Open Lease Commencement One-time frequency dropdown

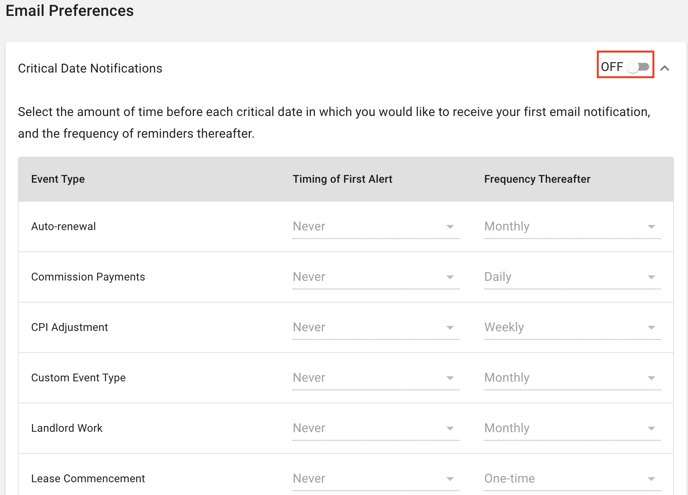pos(572,479)
